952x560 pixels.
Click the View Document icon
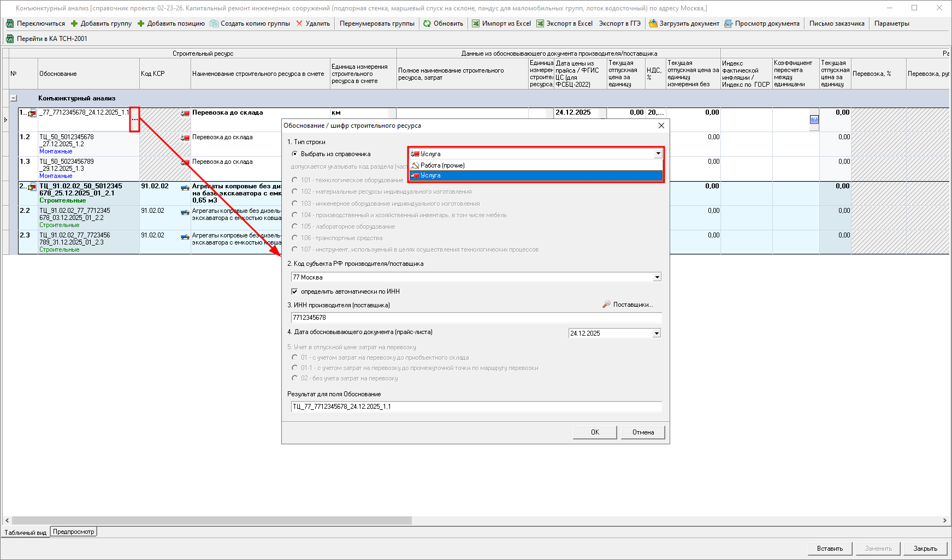tap(729, 23)
